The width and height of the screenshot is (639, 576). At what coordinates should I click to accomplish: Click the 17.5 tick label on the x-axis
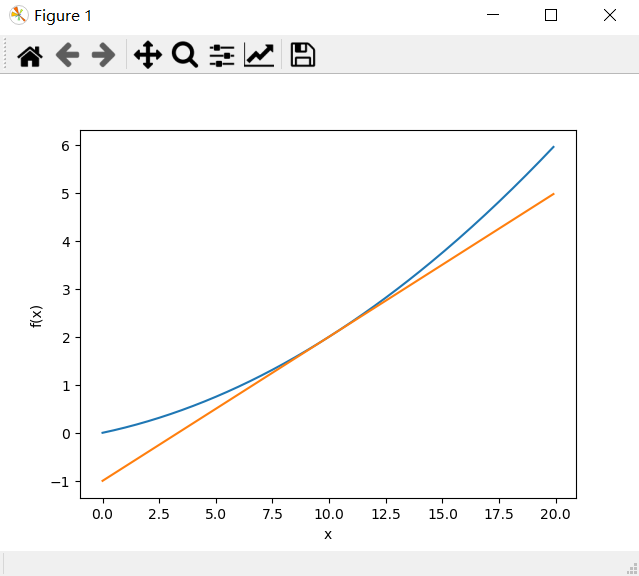tap(499, 514)
